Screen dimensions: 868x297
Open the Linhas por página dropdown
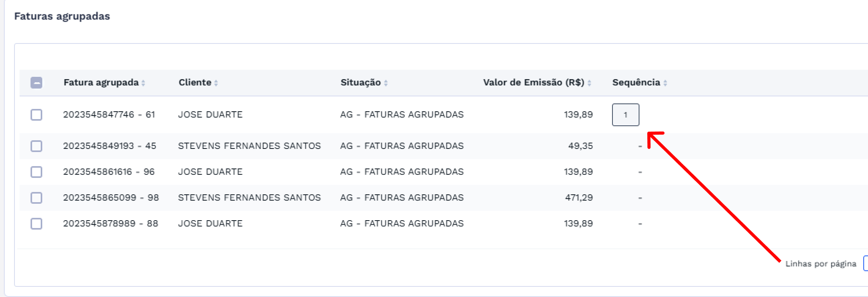click(865, 264)
